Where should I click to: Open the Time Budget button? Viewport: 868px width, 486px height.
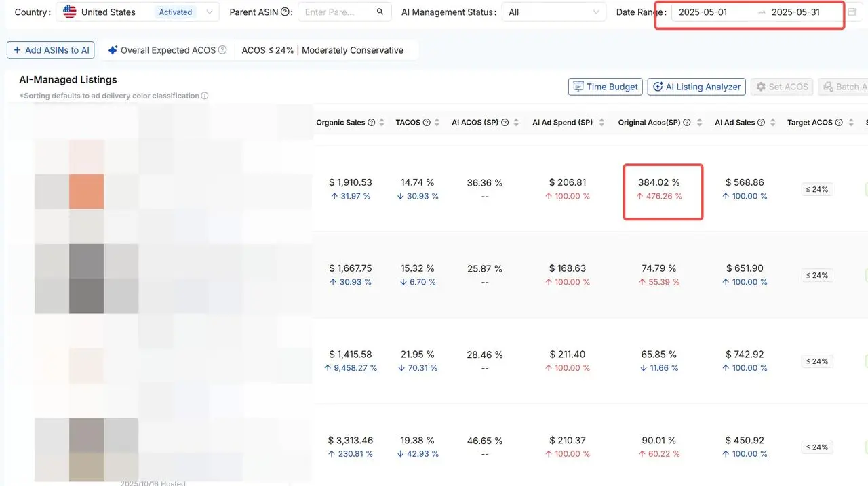605,87
